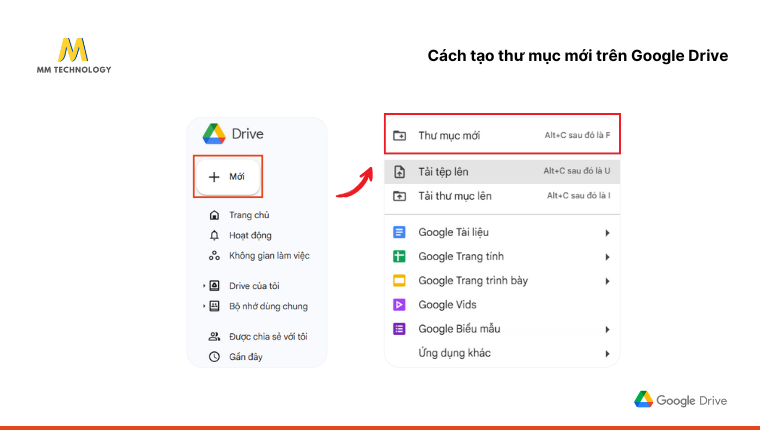Select "Bộ nhớ dùng chung" tree item
This screenshot has height=430, width=760.
268,306
